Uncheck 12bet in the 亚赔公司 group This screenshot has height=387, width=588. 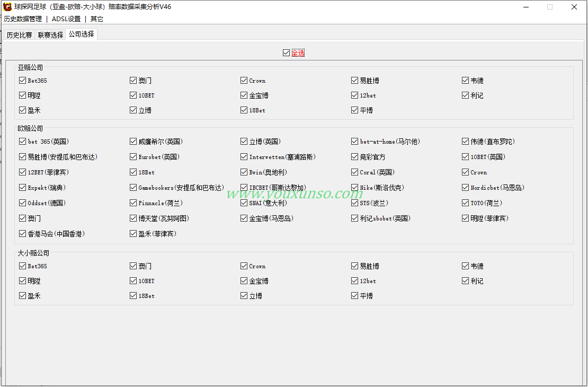(x=355, y=95)
